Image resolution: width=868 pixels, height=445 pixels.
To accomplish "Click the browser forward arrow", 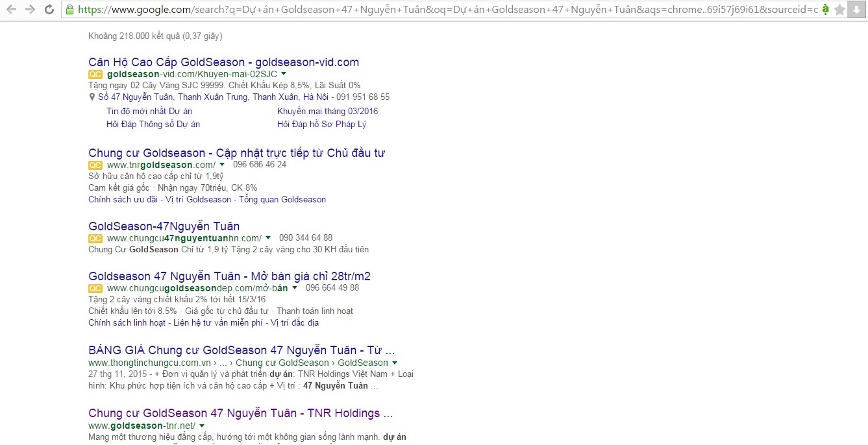I will pyautogui.click(x=30, y=10).
